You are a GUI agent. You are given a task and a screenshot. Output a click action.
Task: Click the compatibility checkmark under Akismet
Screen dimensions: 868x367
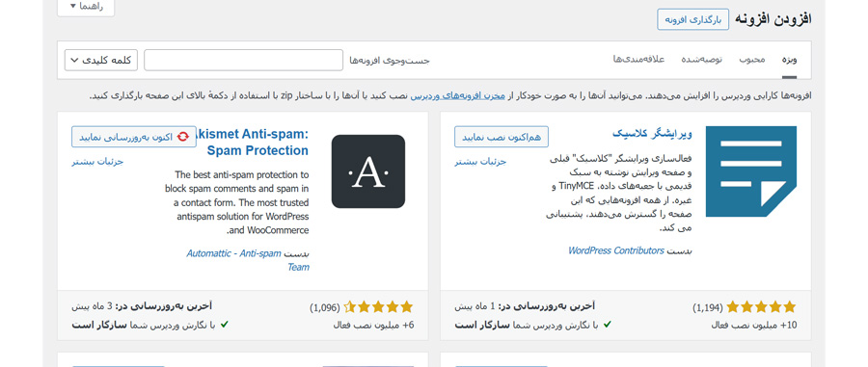coord(224,324)
